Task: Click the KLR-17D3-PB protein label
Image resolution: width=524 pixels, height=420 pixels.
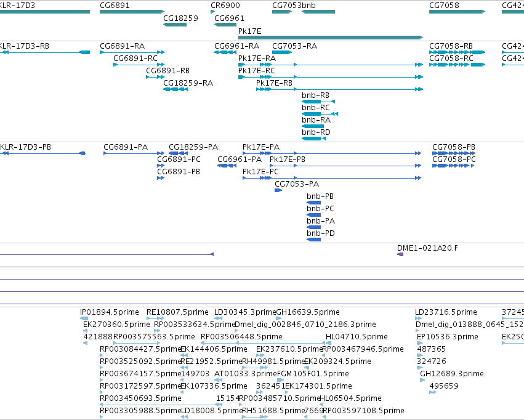Action: coord(25,147)
